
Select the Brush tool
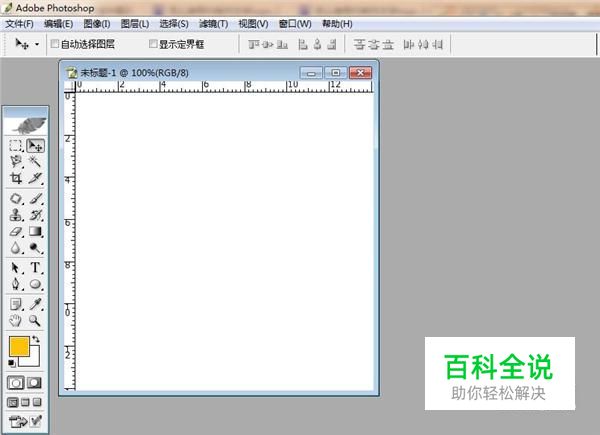[x=35, y=199]
